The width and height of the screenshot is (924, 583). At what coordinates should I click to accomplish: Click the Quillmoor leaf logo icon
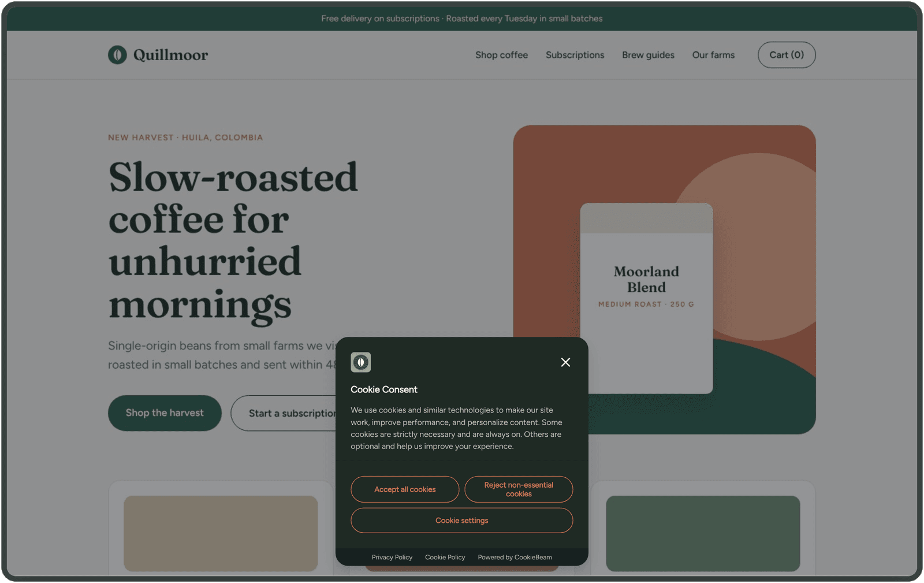click(x=117, y=55)
